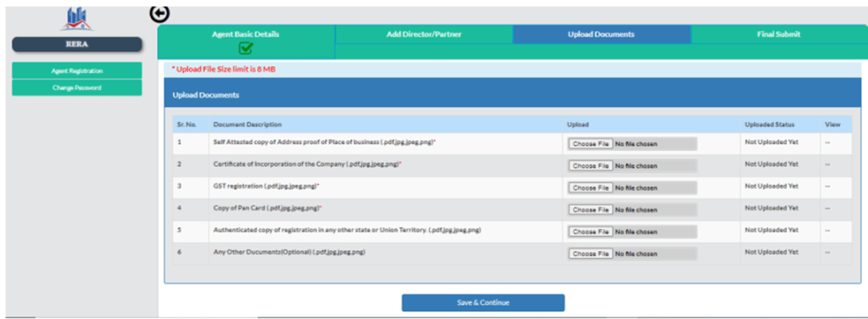Click the View dash in the Pan Card row
The image size is (868, 319).
coord(827,208)
